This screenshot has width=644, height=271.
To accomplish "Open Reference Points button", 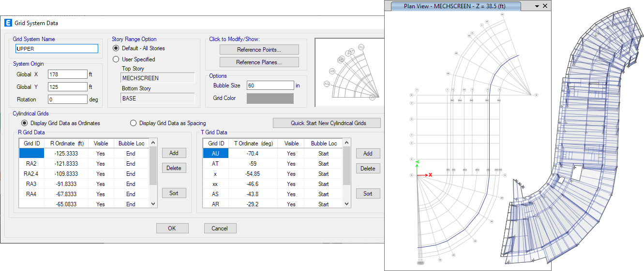I will pyautogui.click(x=259, y=50).
